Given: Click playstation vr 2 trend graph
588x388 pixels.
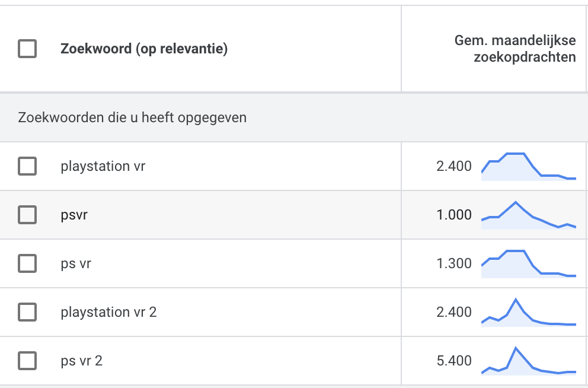Looking at the screenshot, I should click(x=529, y=313).
